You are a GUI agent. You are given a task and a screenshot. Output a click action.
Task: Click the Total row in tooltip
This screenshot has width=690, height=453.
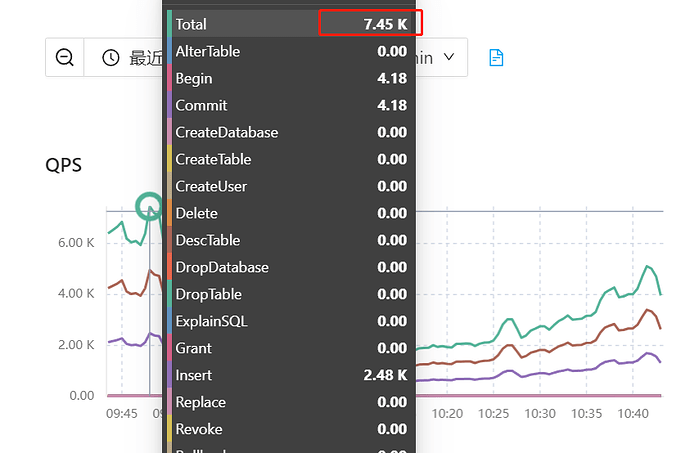point(291,24)
